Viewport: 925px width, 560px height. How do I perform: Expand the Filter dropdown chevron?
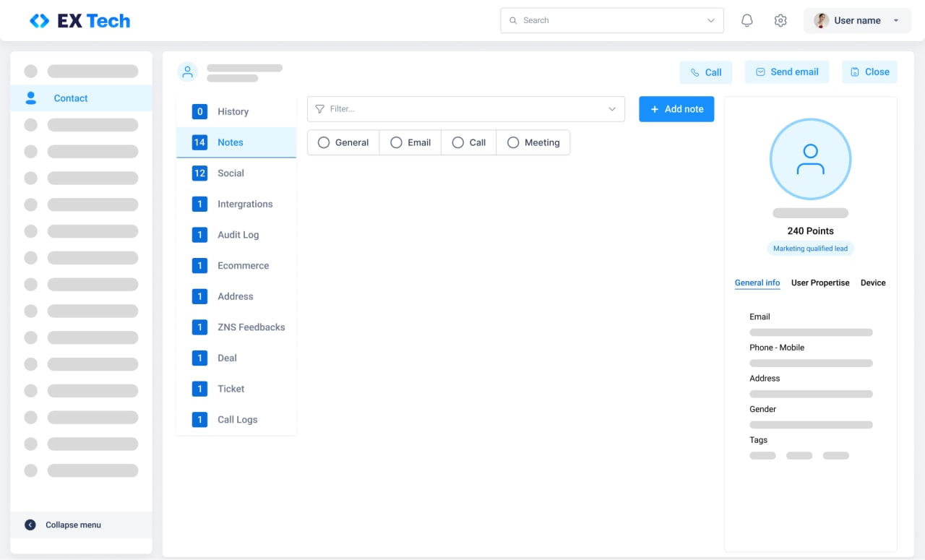coord(612,109)
